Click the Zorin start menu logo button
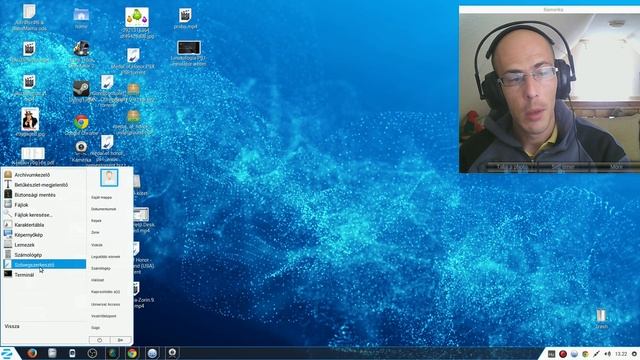Viewport: 640px width, 360px height. (7, 353)
